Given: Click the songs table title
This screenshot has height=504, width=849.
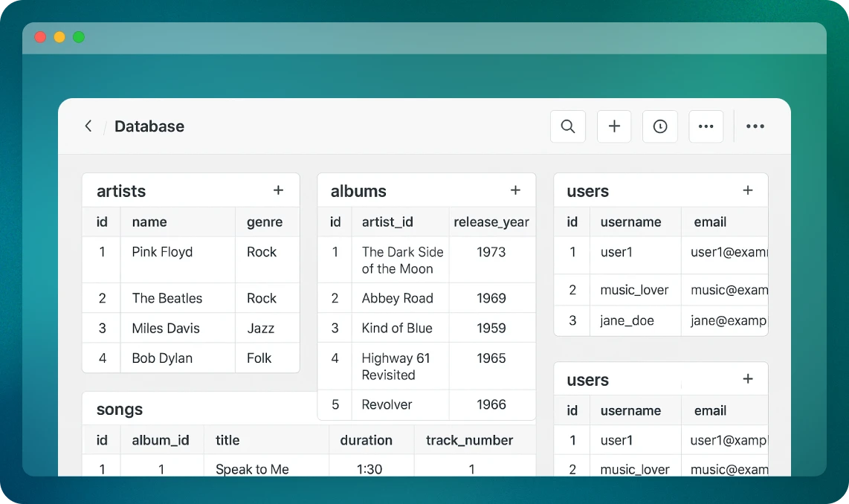Looking at the screenshot, I should (120, 410).
